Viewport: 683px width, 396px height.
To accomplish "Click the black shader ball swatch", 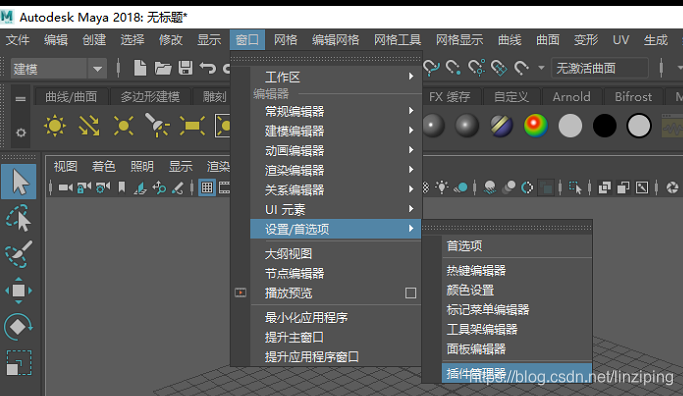I will 605,126.
